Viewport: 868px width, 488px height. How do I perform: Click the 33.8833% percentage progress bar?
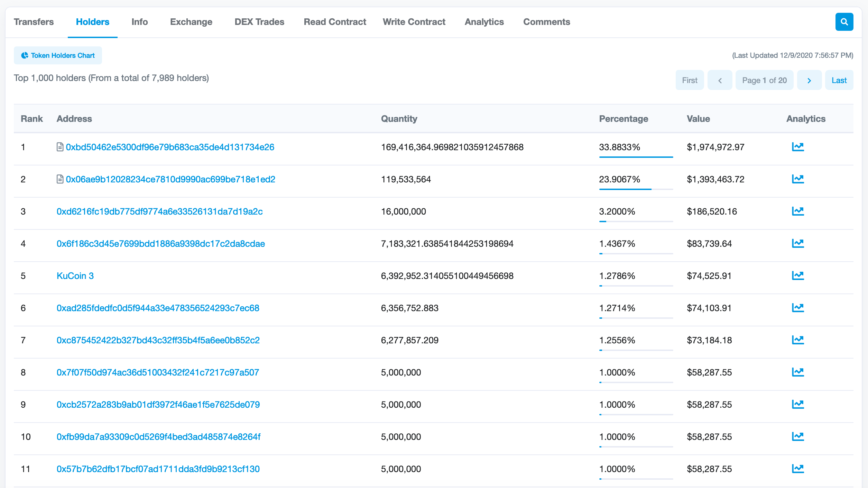click(636, 157)
